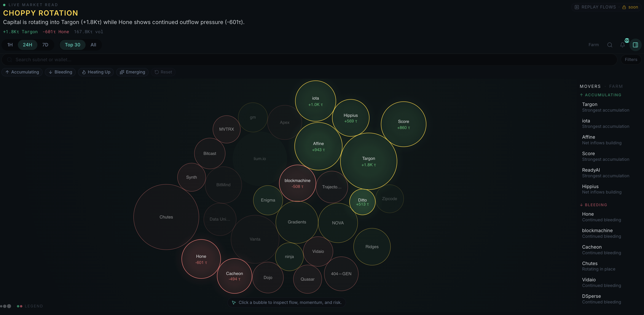Switch timeframe to 7D
644x315 pixels.
(x=45, y=45)
